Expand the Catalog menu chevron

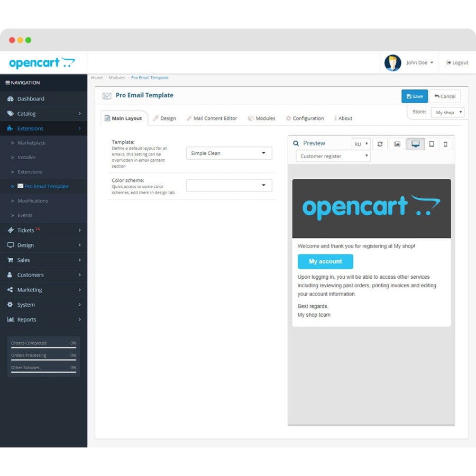pyautogui.click(x=79, y=114)
